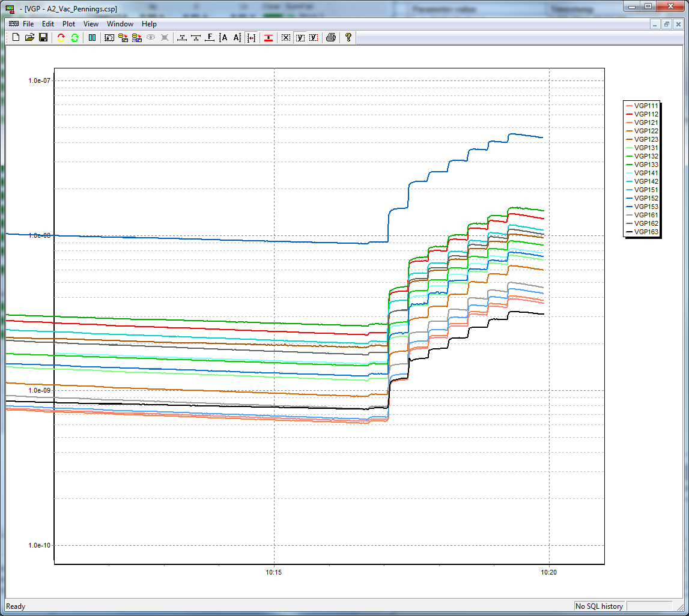Image resolution: width=689 pixels, height=616 pixels.
Task: Click the green circular refresh arrow icon
Action: pyautogui.click(x=74, y=37)
